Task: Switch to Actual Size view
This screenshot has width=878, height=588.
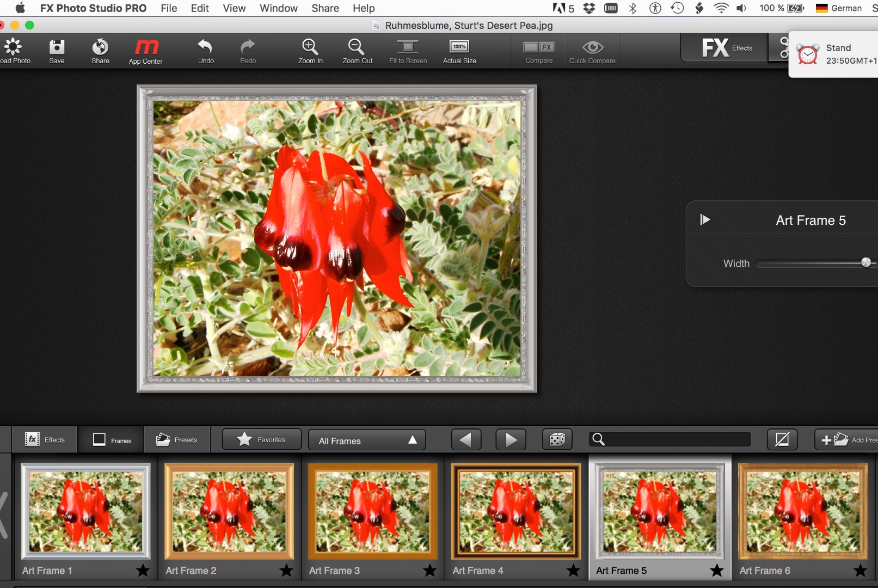Action: point(459,51)
